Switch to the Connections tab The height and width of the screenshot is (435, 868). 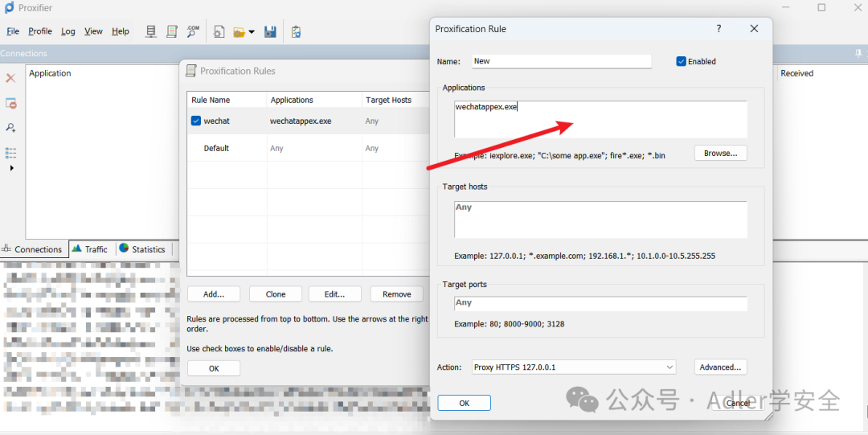pyautogui.click(x=33, y=249)
